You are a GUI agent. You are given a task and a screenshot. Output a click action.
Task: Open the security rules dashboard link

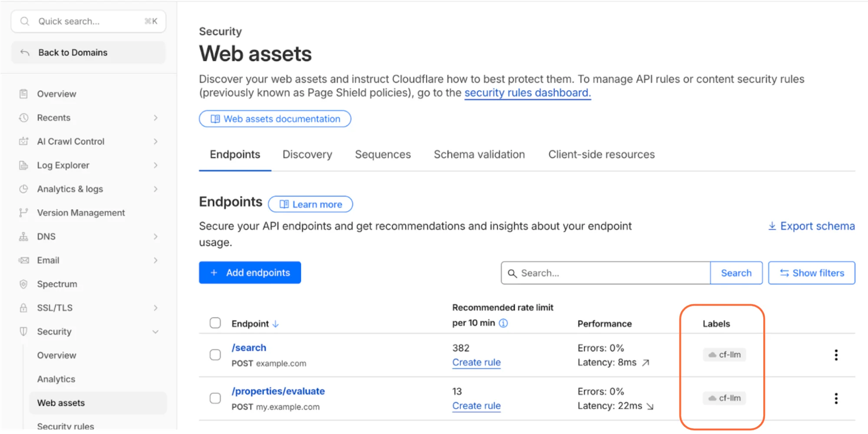point(527,92)
